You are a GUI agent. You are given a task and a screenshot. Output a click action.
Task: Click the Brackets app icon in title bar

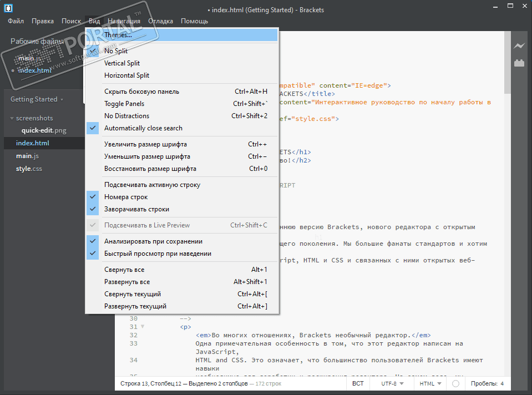(x=8, y=8)
